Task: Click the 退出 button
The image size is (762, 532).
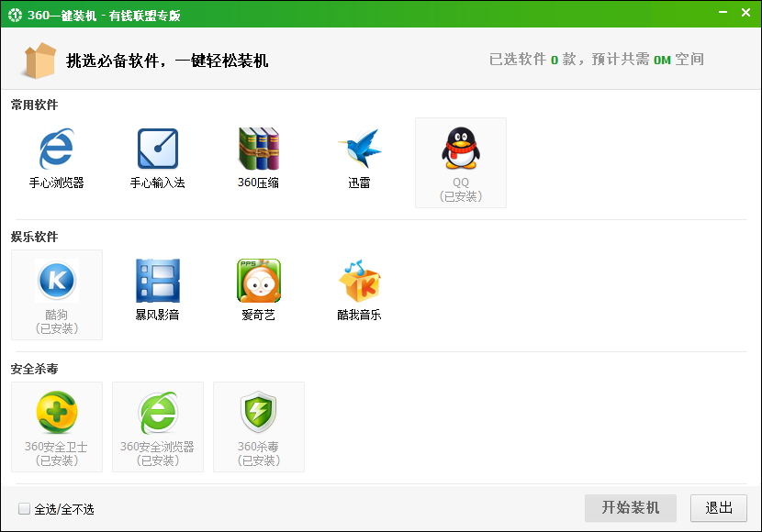Action: click(x=718, y=508)
